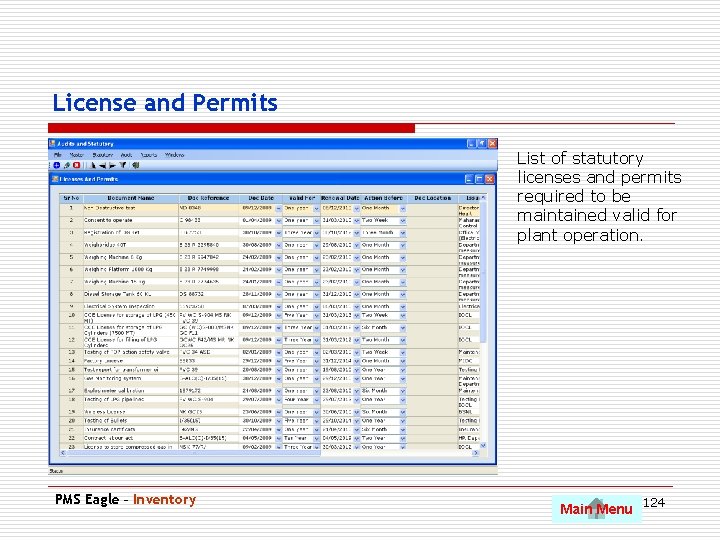Viewport: 720px width, 540px height.
Task: Click the First record navigation arrow icon
Action: click(93, 165)
